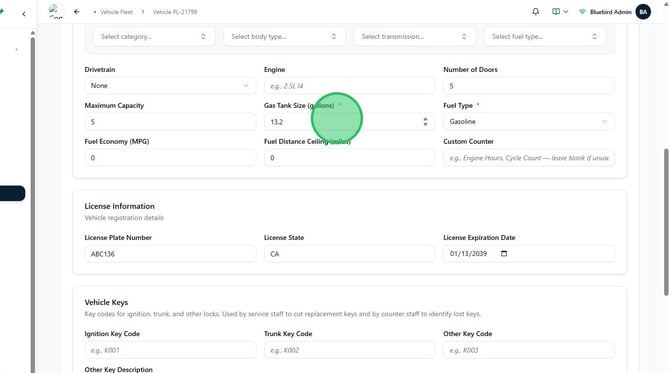Expand the small sidebar chevron arrow
The image size is (670, 373).
click(x=16, y=50)
